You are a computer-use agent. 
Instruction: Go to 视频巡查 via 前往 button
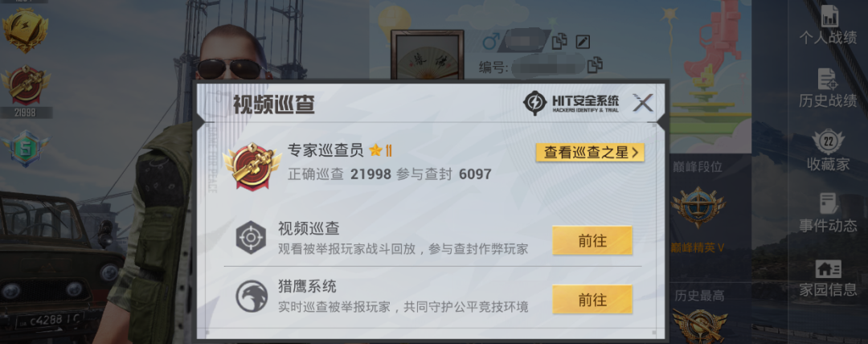(592, 240)
